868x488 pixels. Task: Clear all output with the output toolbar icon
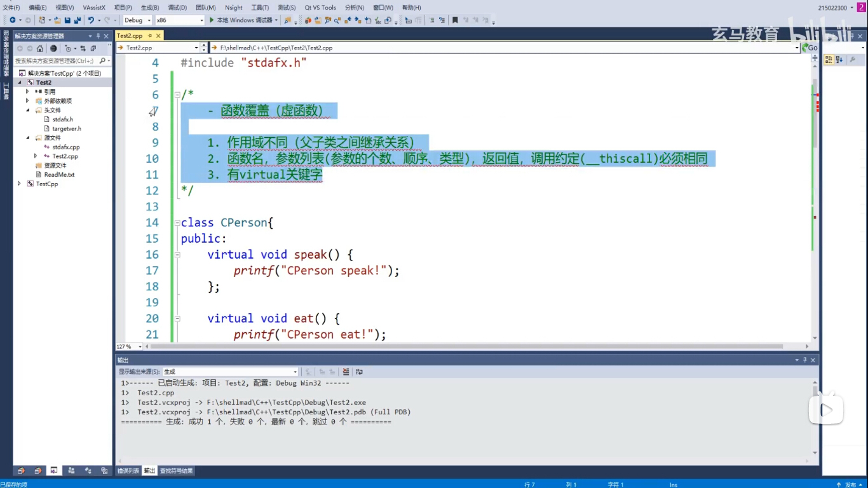[x=346, y=372]
